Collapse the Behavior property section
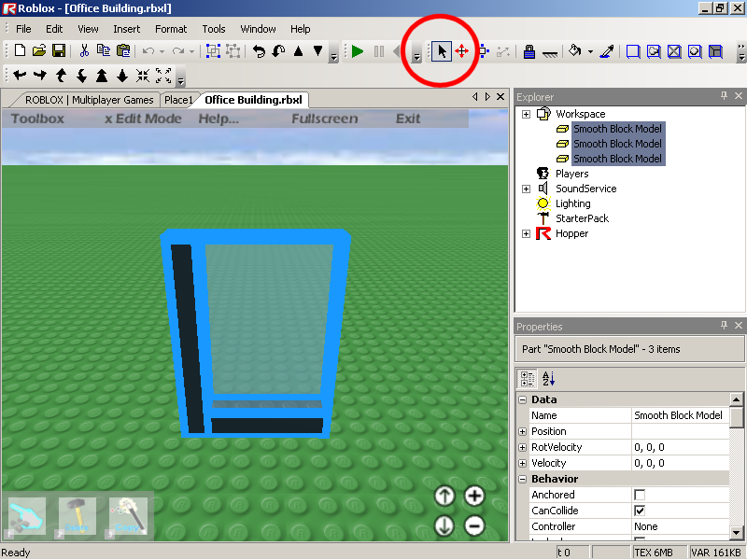The height and width of the screenshot is (560, 747). click(522, 479)
